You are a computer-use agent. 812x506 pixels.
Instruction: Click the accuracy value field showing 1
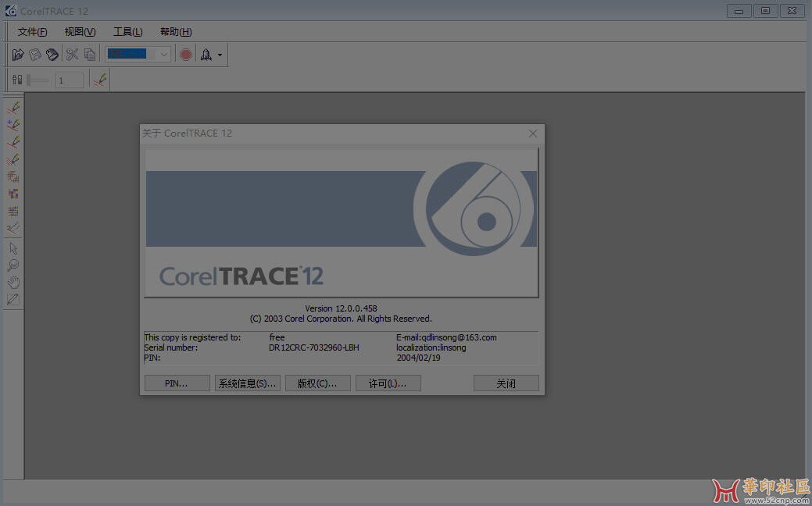70,80
